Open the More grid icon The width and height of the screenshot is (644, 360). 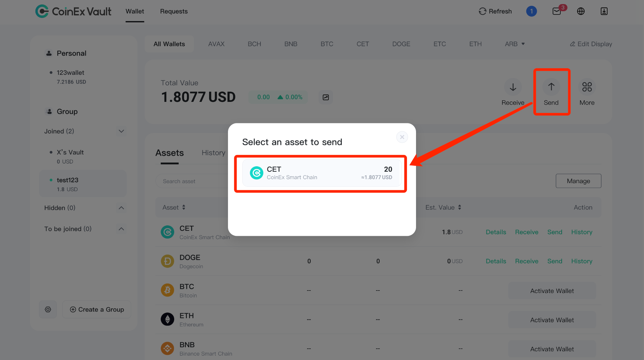[x=587, y=87]
